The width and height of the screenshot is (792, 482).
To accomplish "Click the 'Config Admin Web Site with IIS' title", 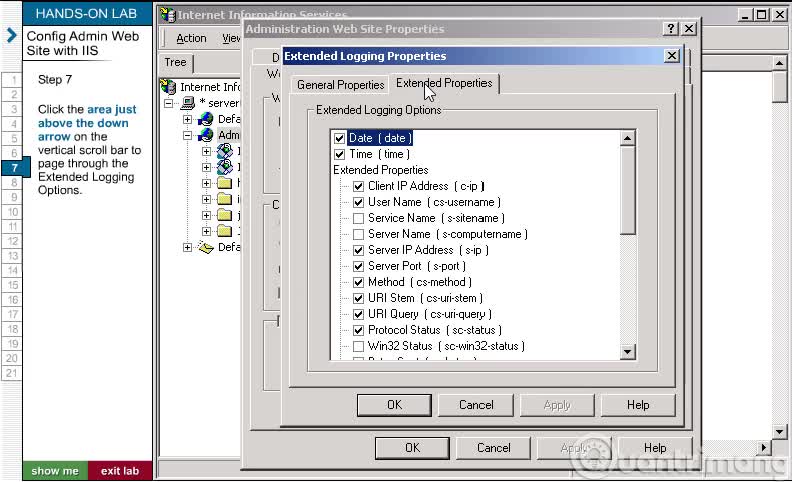I will (82, 43).
